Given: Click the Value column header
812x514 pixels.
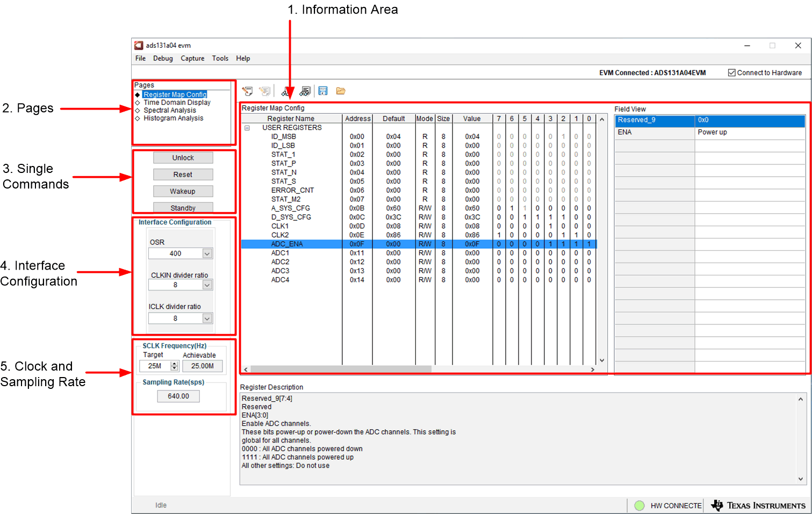Looking at the screenshot, I should point(472,119).
